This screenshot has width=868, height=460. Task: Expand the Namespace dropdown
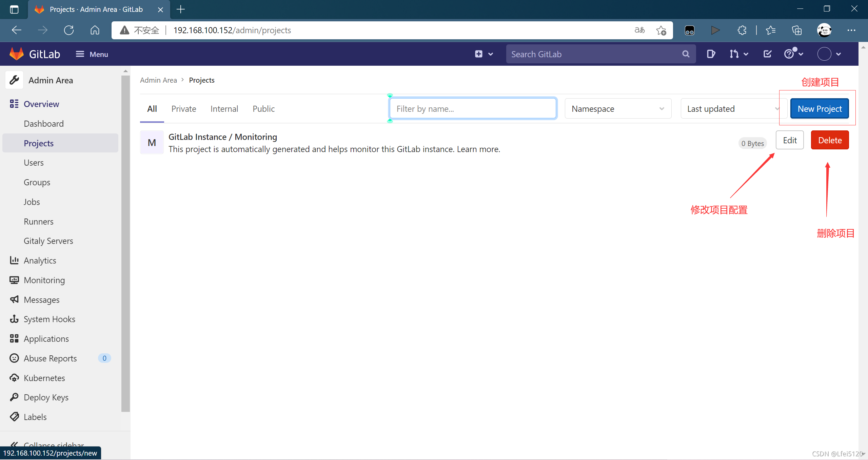(x=618, y=109)
